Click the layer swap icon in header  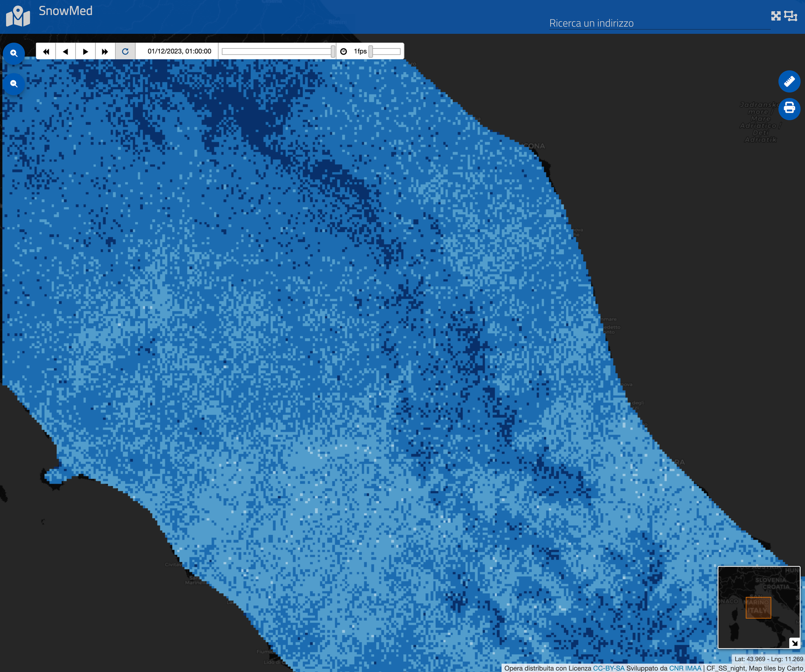click(791, 16)
